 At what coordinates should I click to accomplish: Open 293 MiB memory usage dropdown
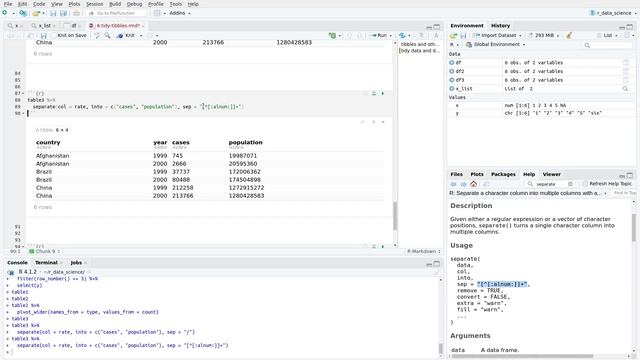coord(544,36)
